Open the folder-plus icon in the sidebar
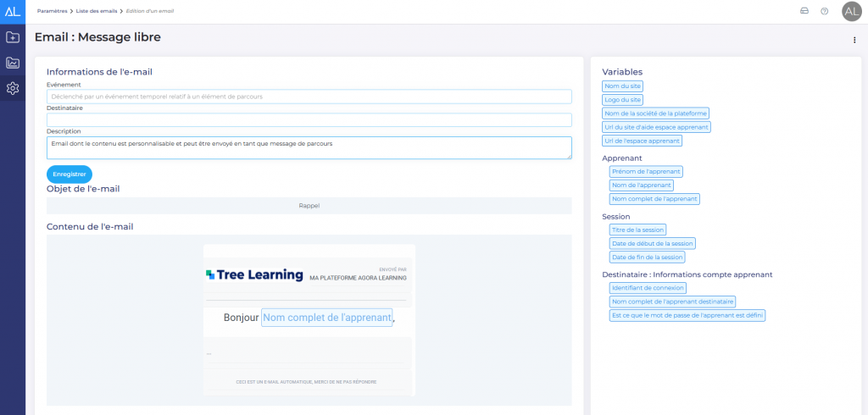Screen dimensions: 868x415 click(x=13, y=37)
